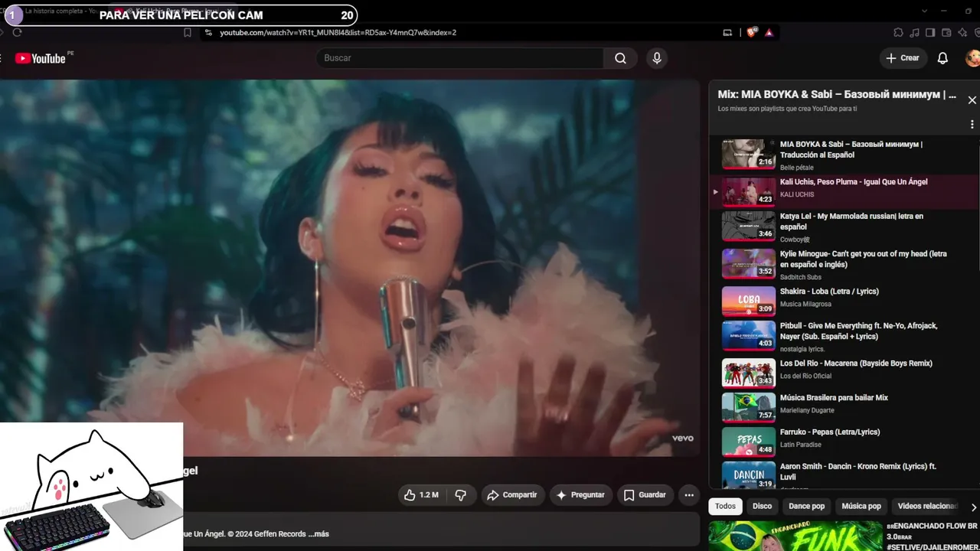Click channel name 'Sadbitch Subs'

pyautogui.click(x=801, y=277)
